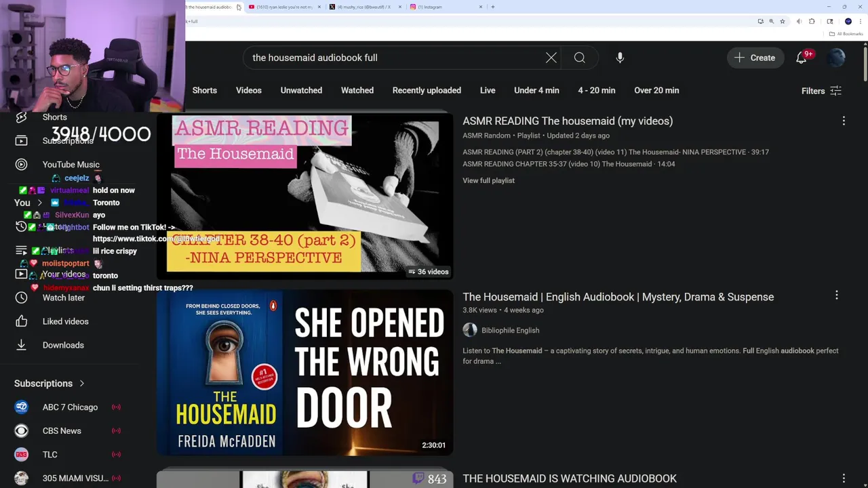Click the Downloads arrow icon
Image resolution: width=868 pixels, height=488 pixels.
(x=21, y=345)
